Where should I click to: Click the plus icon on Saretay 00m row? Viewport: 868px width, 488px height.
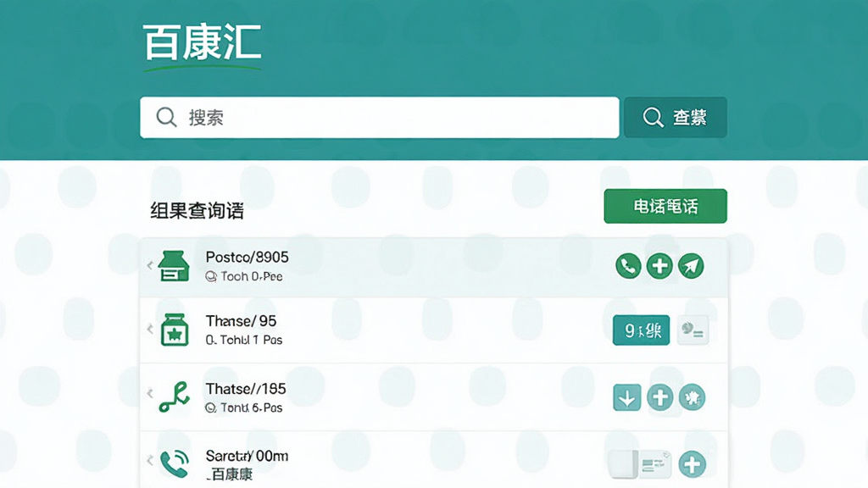tap(692, 464)
